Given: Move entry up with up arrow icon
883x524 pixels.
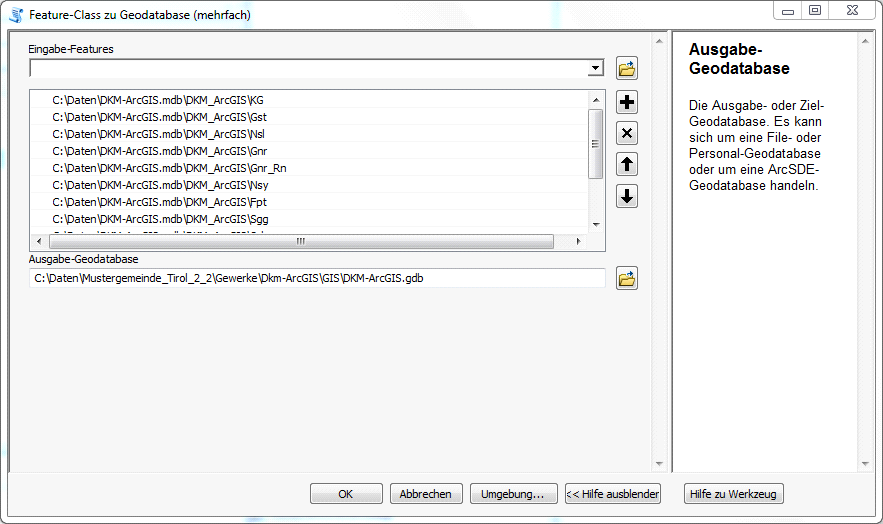Looking at the screenshot, I should (627, 165).
